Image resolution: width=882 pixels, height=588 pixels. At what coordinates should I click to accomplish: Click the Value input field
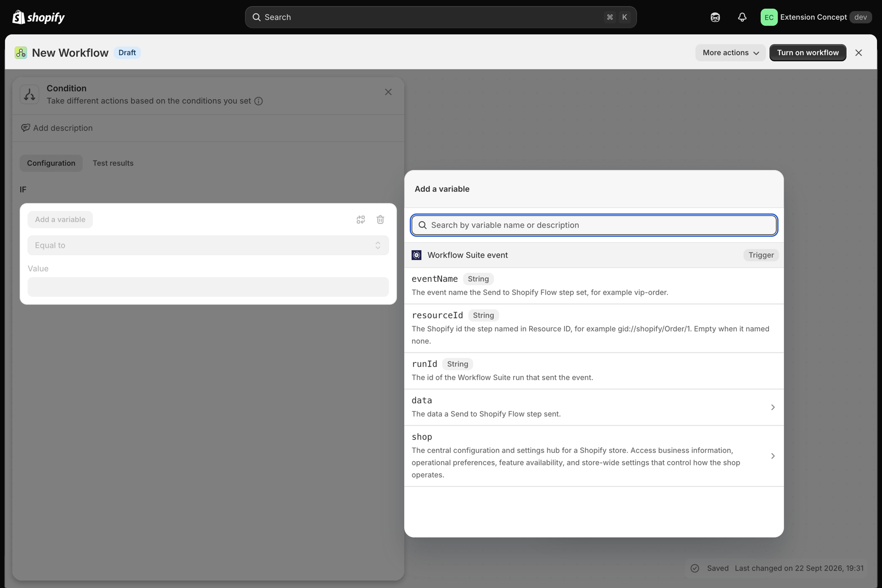(208, 287)
